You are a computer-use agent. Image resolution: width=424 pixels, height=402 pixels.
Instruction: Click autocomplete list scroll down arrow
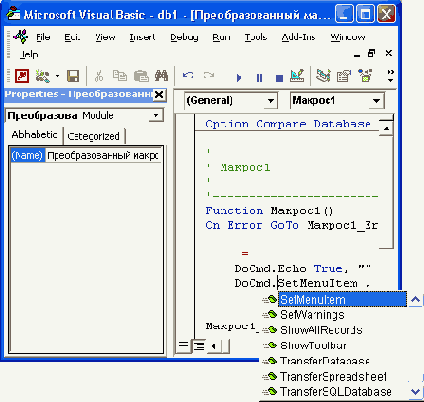415,392
